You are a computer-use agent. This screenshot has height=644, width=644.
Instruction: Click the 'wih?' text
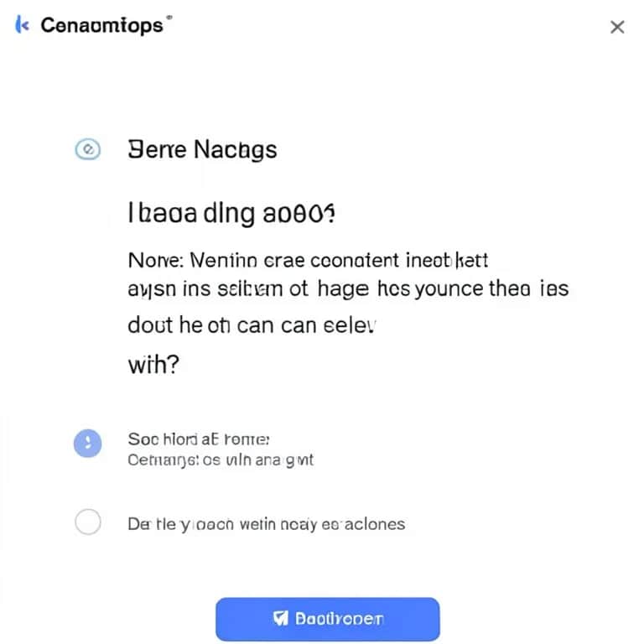coord(153,366)
